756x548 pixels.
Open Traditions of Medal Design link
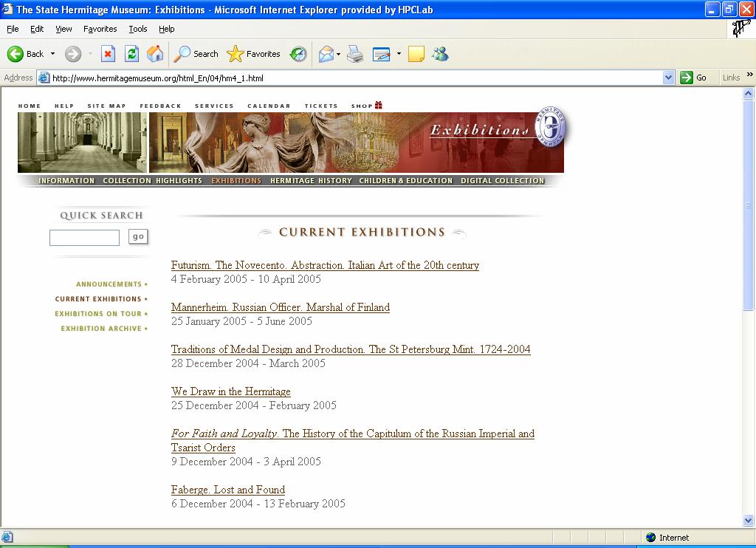click(x=351, y=349)
